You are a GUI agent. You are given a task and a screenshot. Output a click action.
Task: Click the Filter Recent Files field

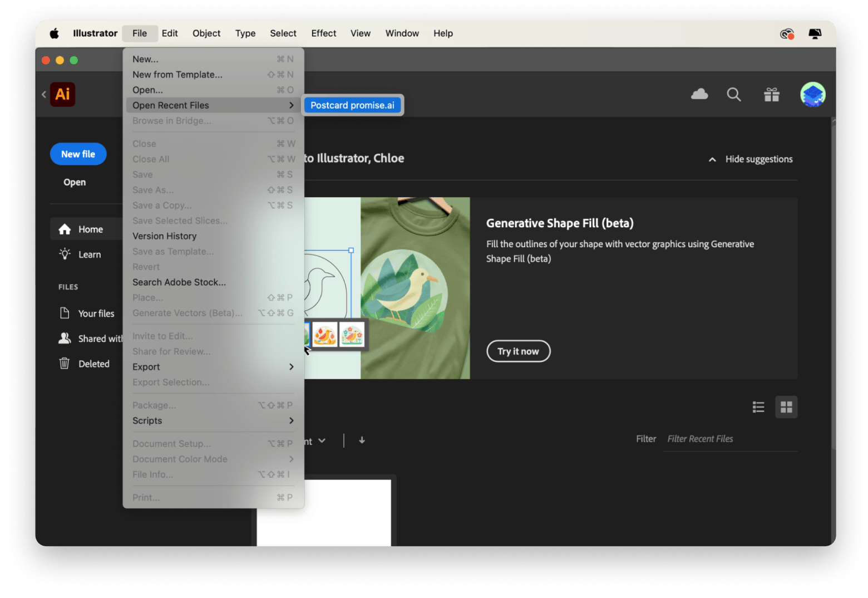point(730,439)
